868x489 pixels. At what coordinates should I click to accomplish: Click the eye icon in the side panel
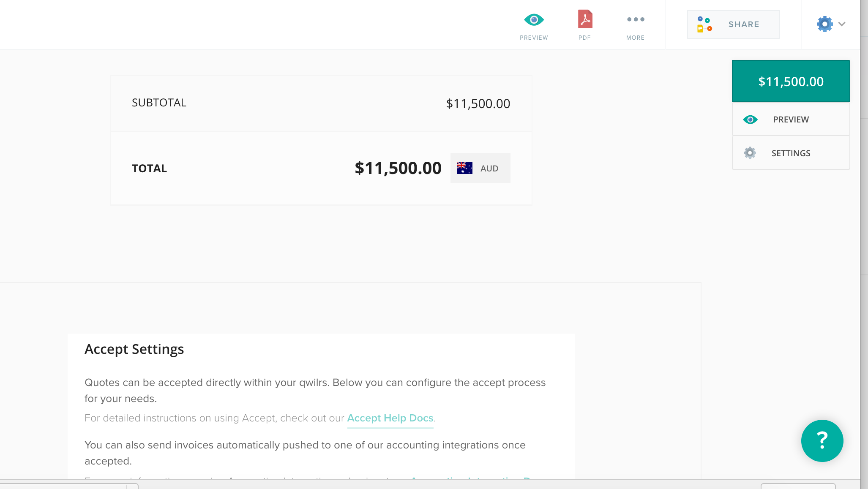750,120
